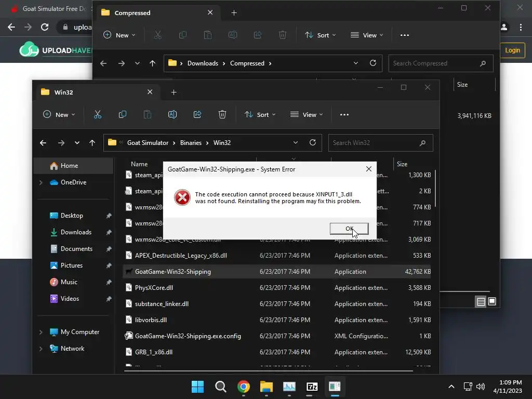Screen dimensions: 532x399
Task: Select PhysXCore.dll file
Action: 276,288
